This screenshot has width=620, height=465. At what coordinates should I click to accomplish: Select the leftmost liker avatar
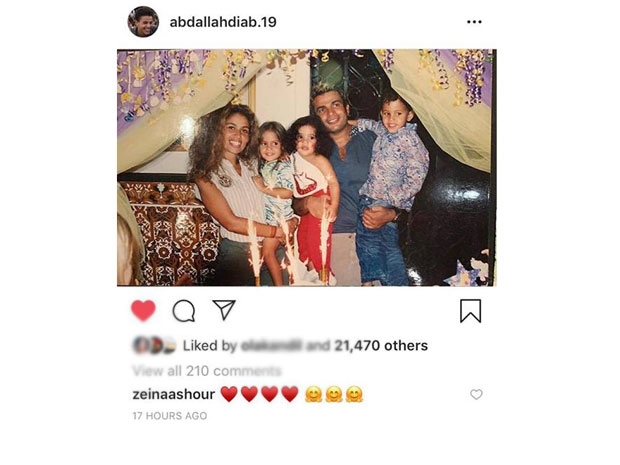click(141, 346)
